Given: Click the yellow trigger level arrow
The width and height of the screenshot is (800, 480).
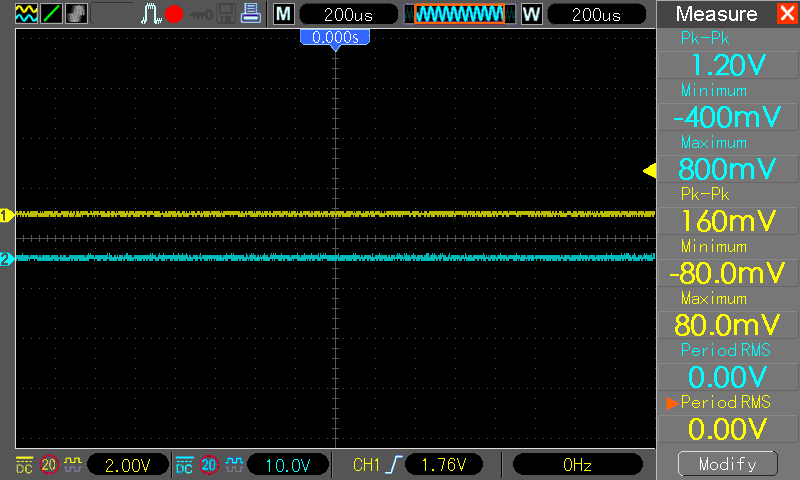Looking at the screenshot, I should pos(649,170).
